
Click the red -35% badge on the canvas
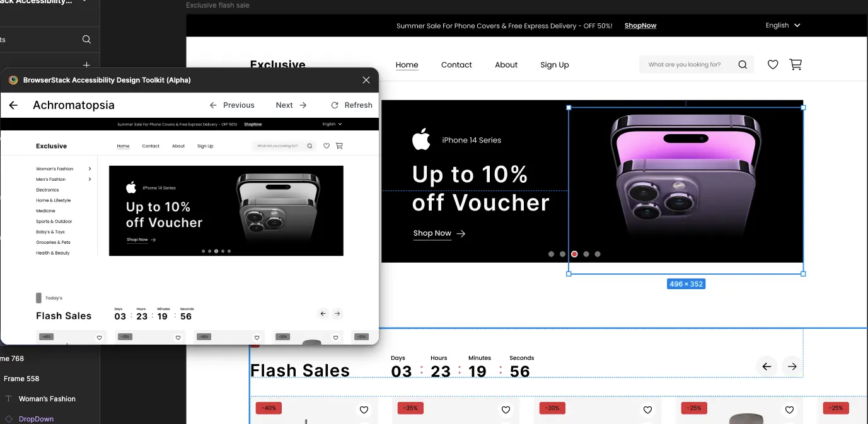(x=410, y=408)
